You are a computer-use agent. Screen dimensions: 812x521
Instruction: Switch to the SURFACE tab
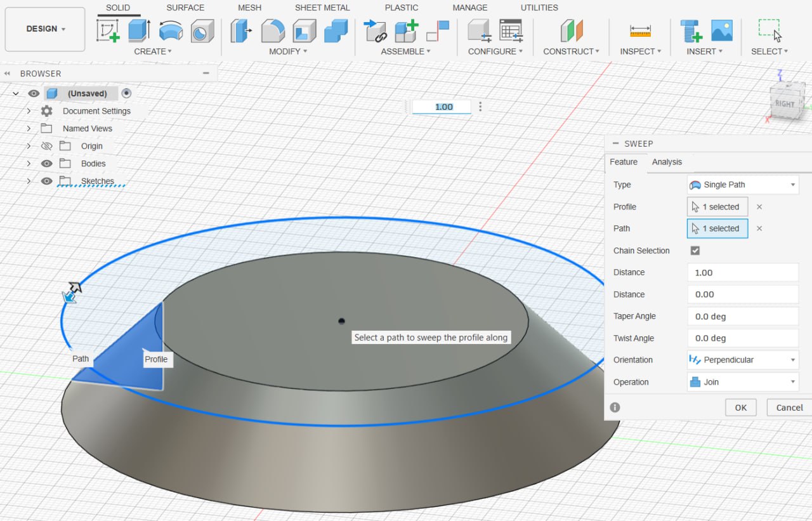coord(185,8)
